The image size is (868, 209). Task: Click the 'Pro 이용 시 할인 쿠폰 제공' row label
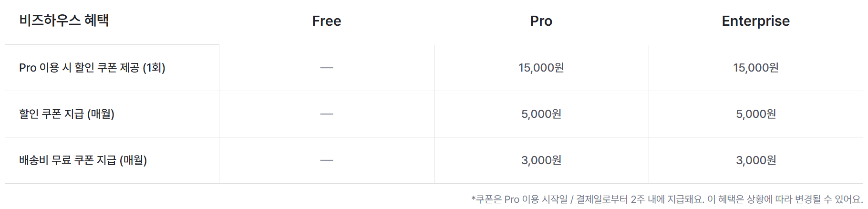[81, 68]
